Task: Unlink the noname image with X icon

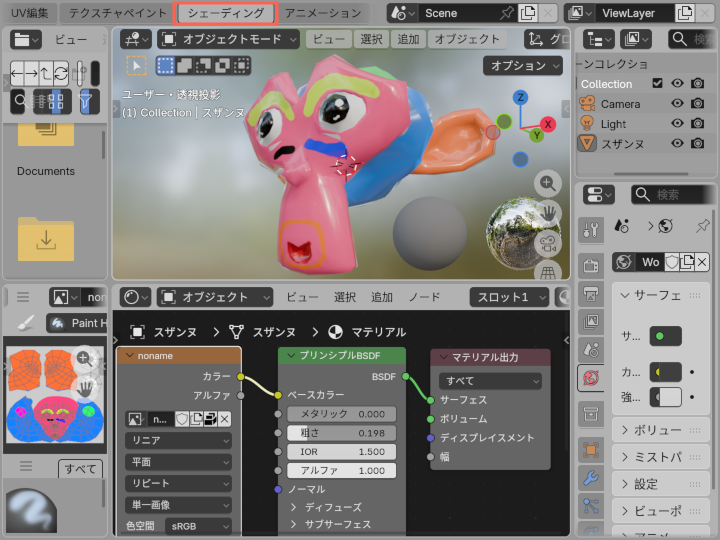Action: tap(224, 419)
